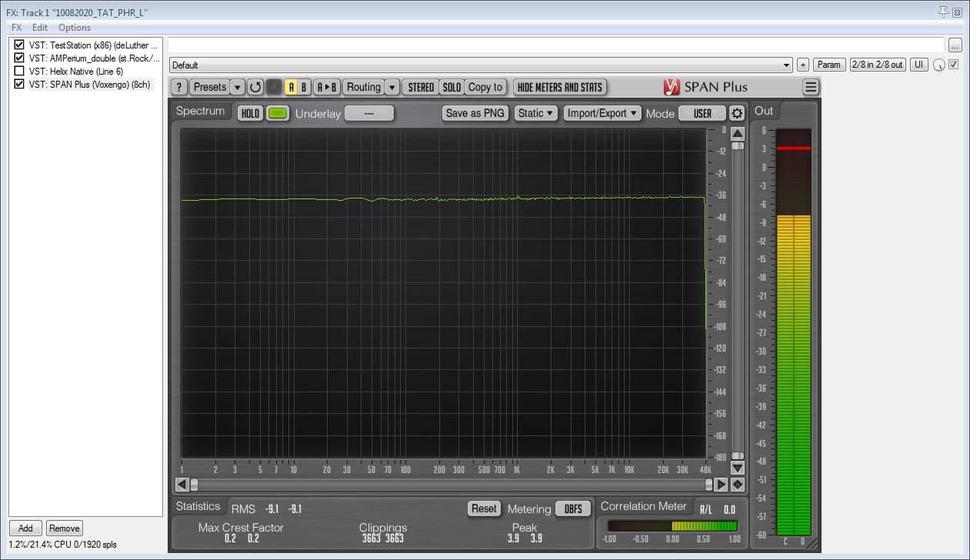970x560 pixels.
Task: Open the SPAN Plus help question-mark button
Action: pyautogui.click(x=178, y=87)
